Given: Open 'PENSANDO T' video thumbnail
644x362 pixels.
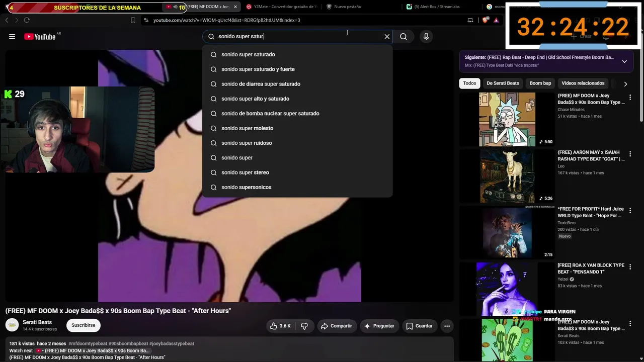Looking at the screenshot, I should (507, 289).
